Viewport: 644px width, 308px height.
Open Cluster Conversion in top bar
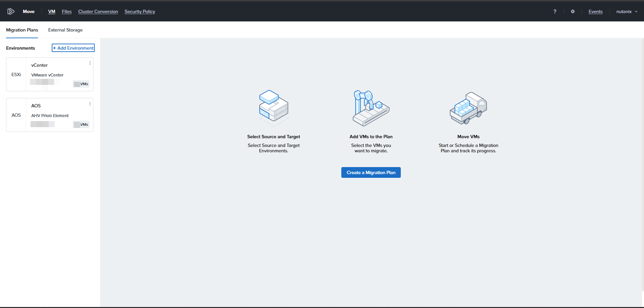point(98,11)
